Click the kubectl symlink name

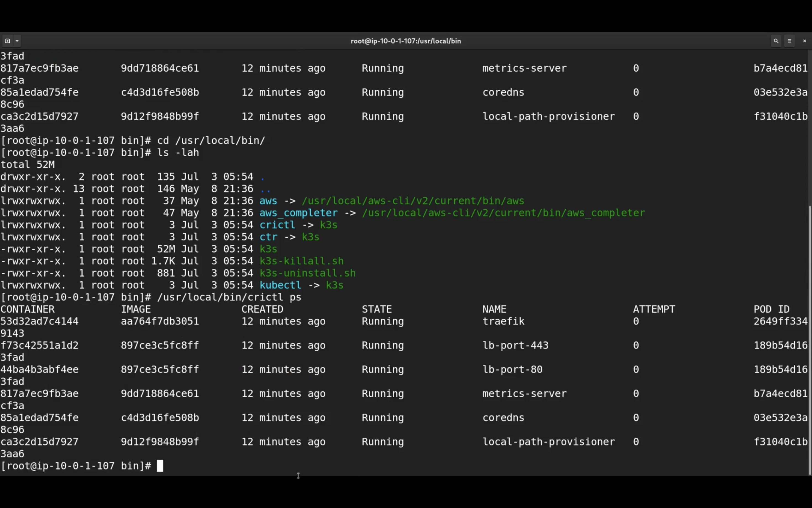(280, 285)
